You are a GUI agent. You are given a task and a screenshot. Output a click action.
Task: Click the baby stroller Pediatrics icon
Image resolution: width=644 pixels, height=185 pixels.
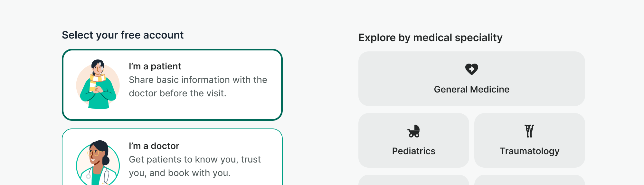click(414, 131)
